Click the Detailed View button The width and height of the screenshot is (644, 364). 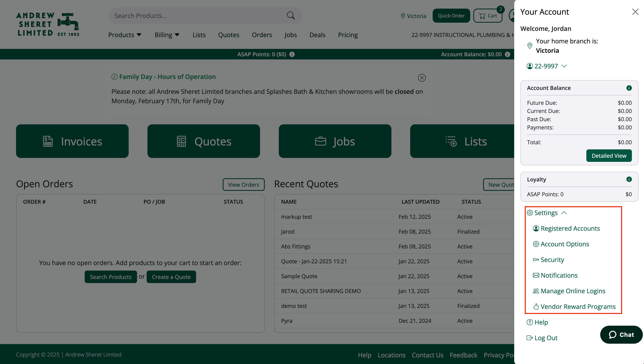(x=609, y=156)
